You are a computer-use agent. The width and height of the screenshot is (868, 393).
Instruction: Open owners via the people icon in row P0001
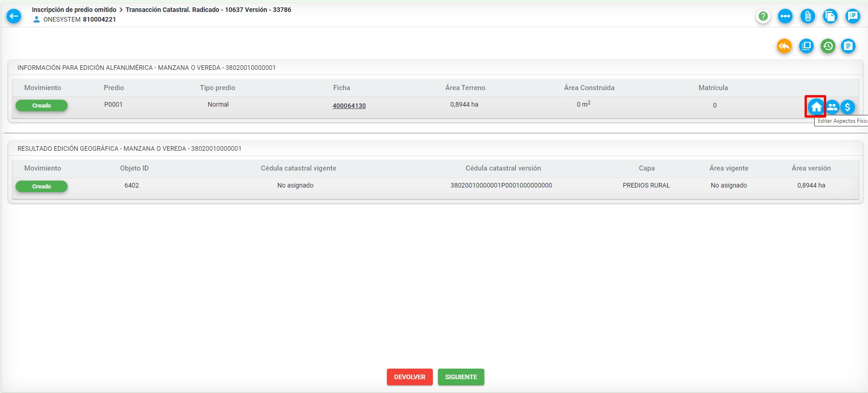click(832, 107)
